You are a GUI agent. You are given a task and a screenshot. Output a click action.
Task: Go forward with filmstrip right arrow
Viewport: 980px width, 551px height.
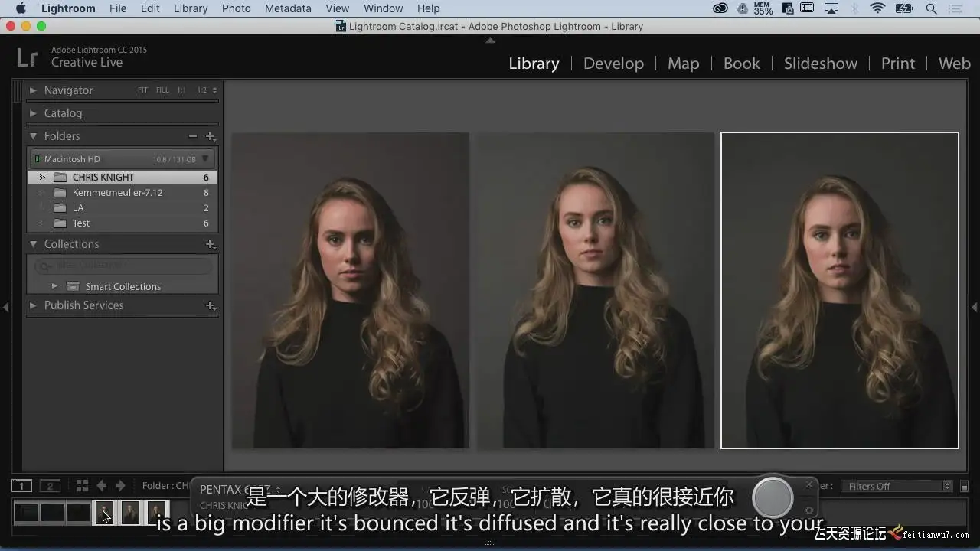[119, 486]
